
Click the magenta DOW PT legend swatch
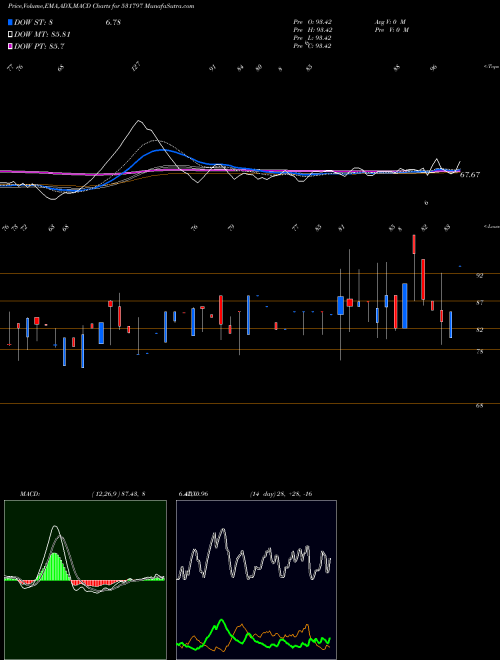[x=10, y=46]
